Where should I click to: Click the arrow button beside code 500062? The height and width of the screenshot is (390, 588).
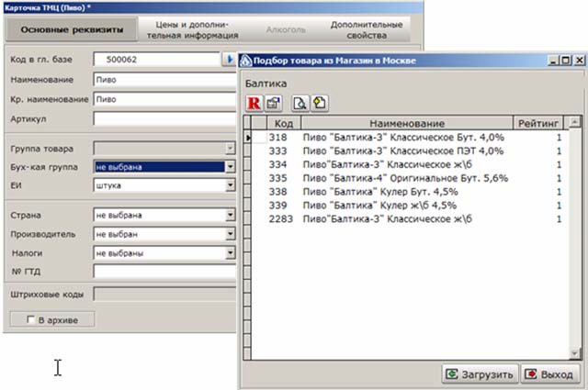(x=229, y=60)
